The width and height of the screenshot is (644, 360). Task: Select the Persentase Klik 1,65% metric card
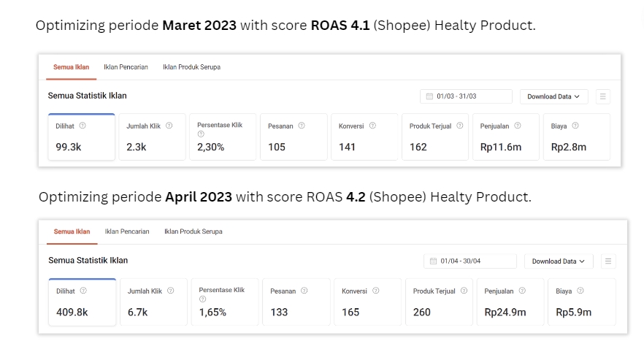point(224,302)
